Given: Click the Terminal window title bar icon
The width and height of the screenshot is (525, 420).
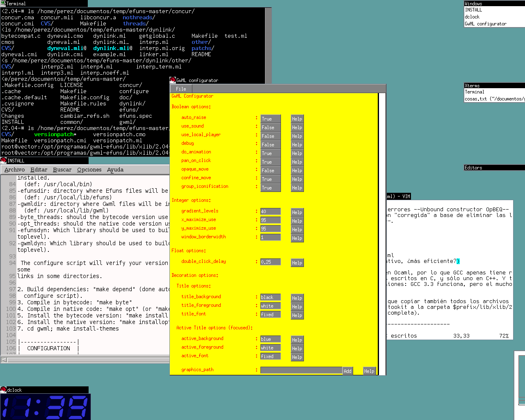Looking at the screenshot, I should pos(3,3).
